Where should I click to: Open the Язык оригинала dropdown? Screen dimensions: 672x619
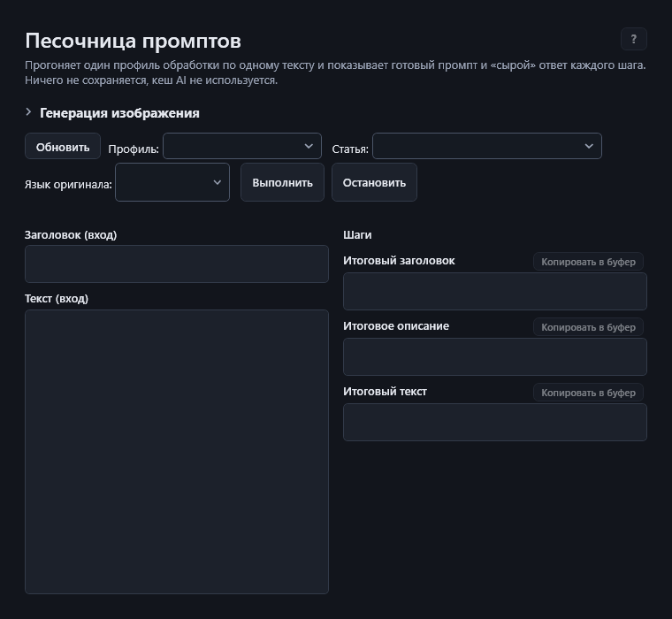point(172,182)
